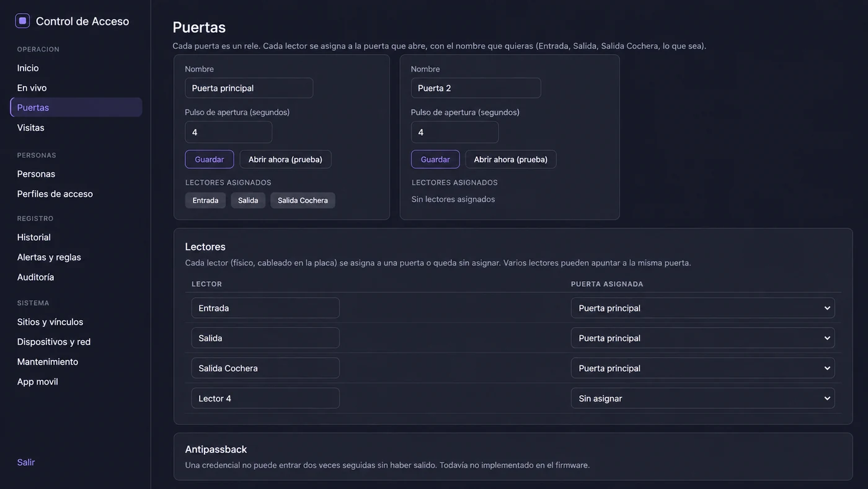Save the Puerta principal settings with Guardar

(x=210, y=159)
